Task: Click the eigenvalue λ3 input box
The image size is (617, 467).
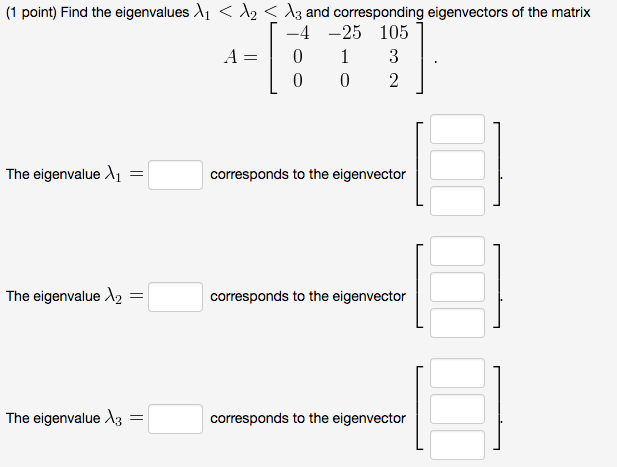Action: pyautogui.click(x=175, y=419)
